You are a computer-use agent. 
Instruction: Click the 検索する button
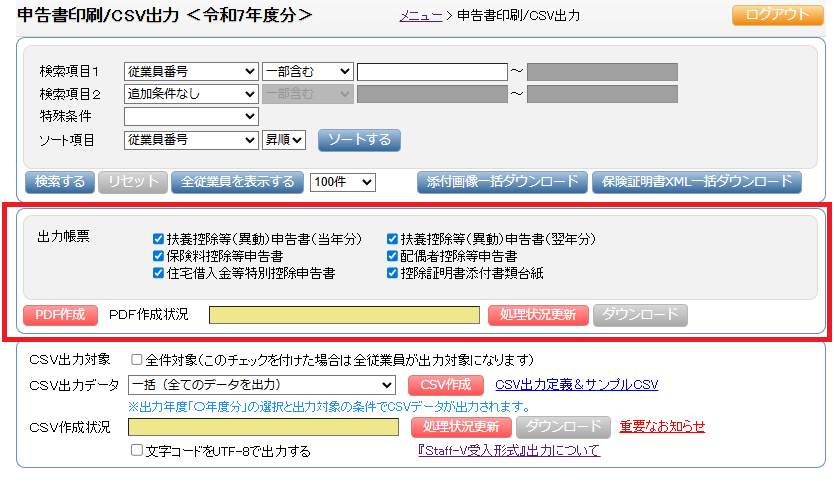click(59, 182)
